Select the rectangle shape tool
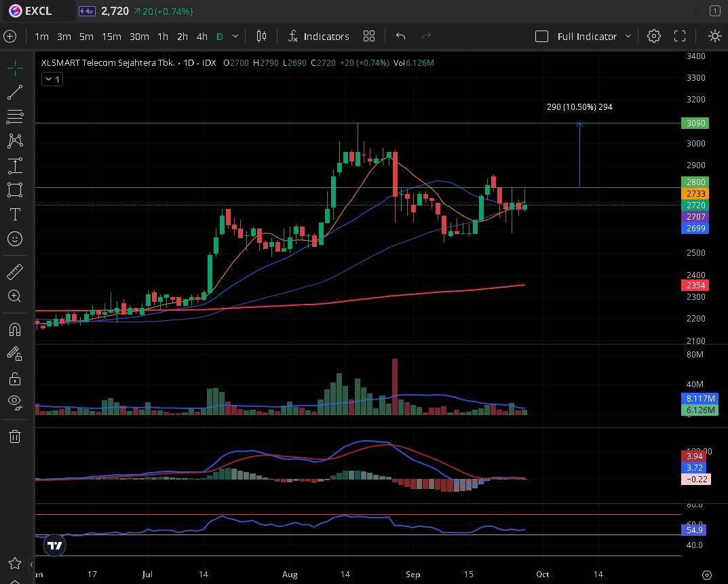 click(15, 190)
